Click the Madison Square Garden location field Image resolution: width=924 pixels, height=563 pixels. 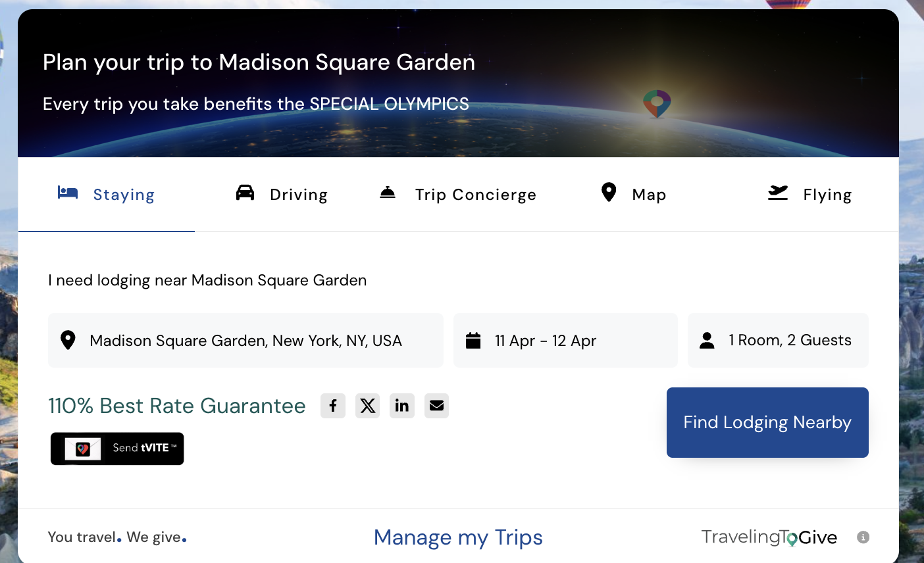click(x=245, y=340)
